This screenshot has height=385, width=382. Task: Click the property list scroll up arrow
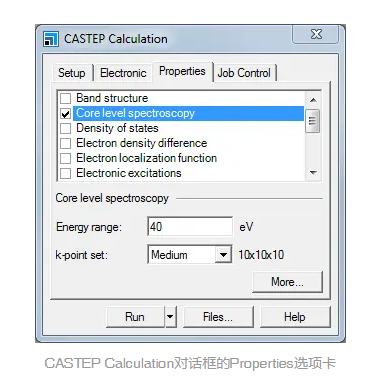click(x=313, y=99)
